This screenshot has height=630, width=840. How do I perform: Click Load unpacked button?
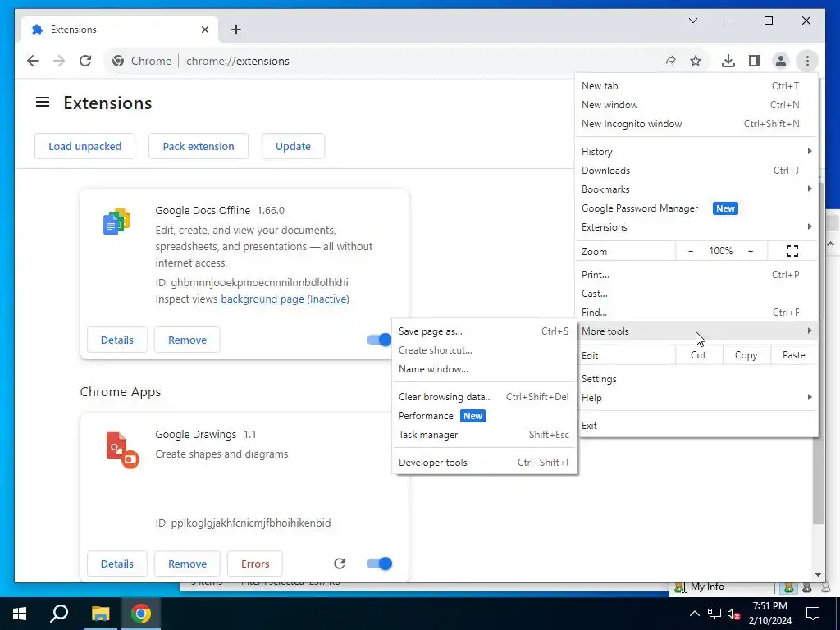click(x=84, y=146)
